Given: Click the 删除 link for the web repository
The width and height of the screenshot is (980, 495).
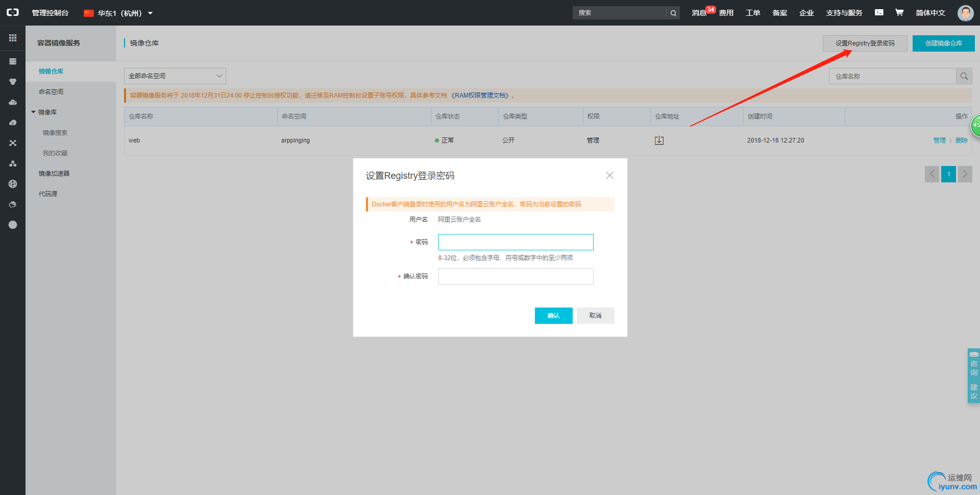Looking at the screenshot, I should tap(961, 140).
